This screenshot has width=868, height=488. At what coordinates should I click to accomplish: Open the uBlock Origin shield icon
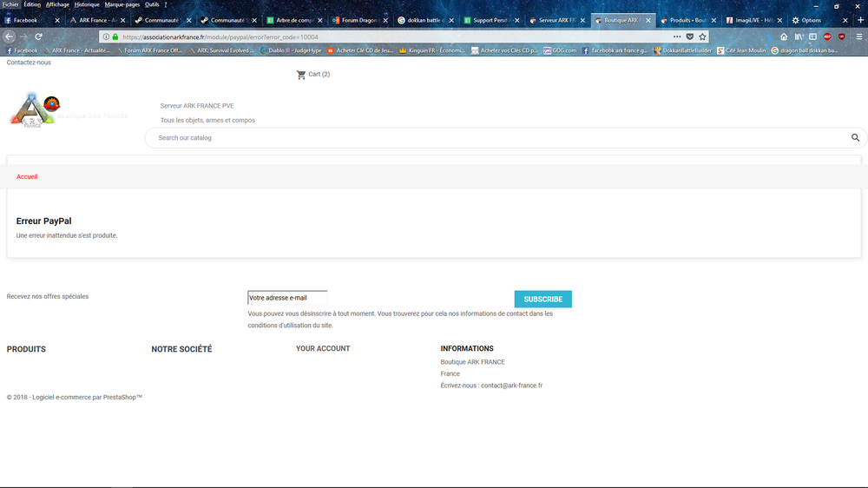pos(841,36)
